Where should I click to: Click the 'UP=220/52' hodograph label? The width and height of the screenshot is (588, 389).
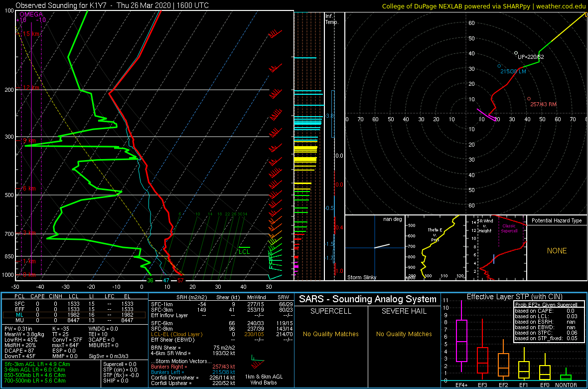[531, 57]
